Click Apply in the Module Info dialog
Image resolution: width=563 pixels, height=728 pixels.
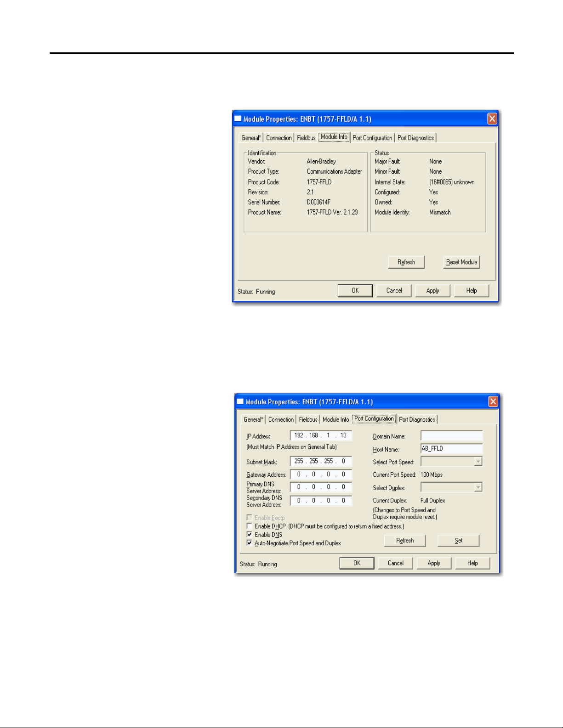[x=432, y=291]
